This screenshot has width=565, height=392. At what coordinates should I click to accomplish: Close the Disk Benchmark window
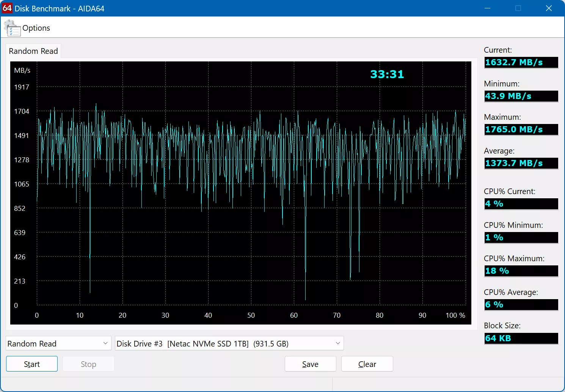[x=549, y=8]
